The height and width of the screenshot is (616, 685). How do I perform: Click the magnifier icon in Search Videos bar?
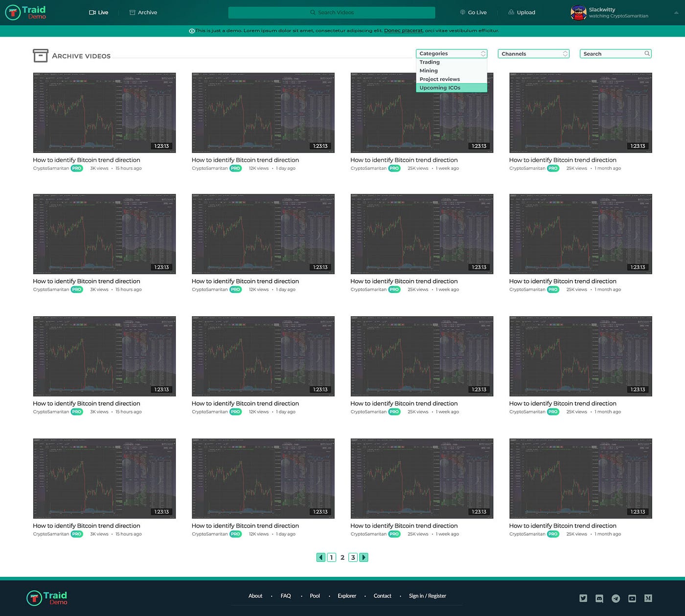[x=312, y=12]
